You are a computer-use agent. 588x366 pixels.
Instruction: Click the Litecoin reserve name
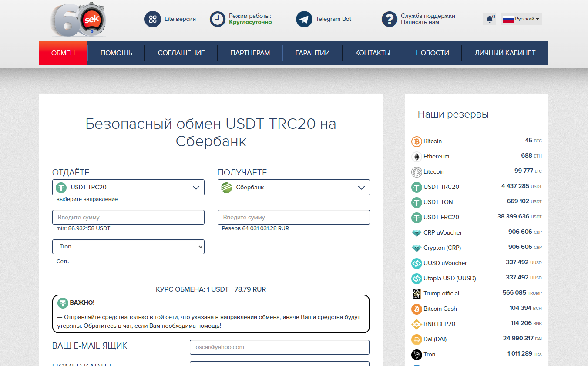pos(434,172)
